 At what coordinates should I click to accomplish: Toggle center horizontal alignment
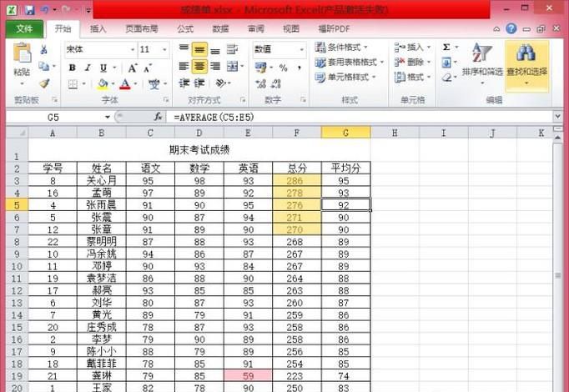[x=199, y=67]
